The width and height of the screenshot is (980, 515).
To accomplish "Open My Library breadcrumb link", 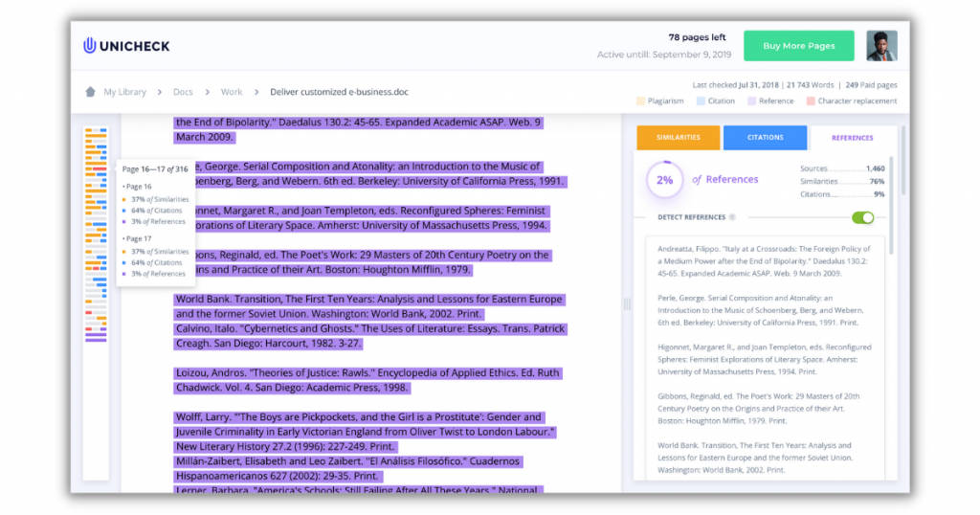I will [124, 92].
